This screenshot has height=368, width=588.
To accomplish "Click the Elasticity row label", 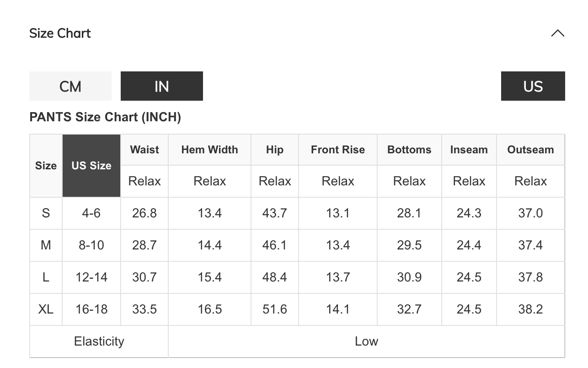I will coord(99,341).
